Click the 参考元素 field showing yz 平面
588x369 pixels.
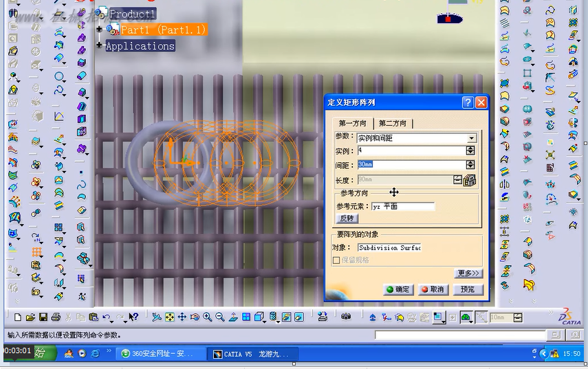(403, 206)
